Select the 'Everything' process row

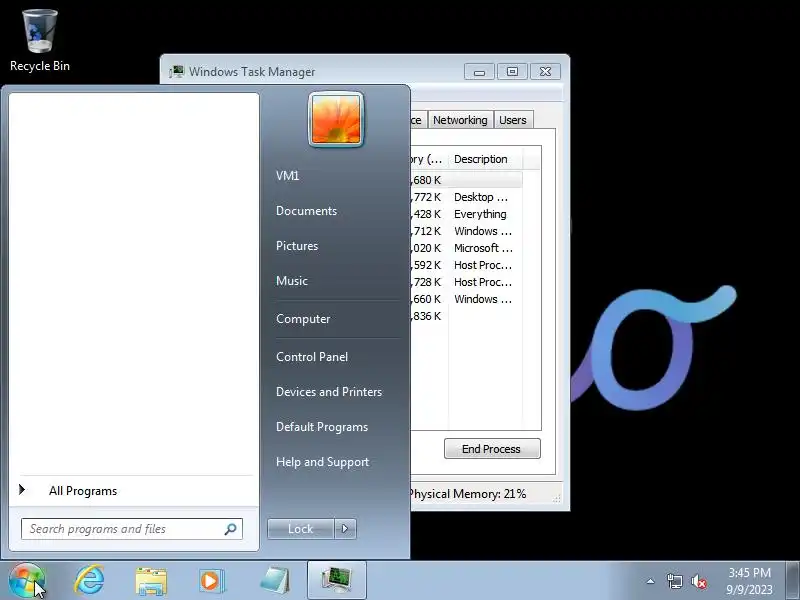(466, 214)
